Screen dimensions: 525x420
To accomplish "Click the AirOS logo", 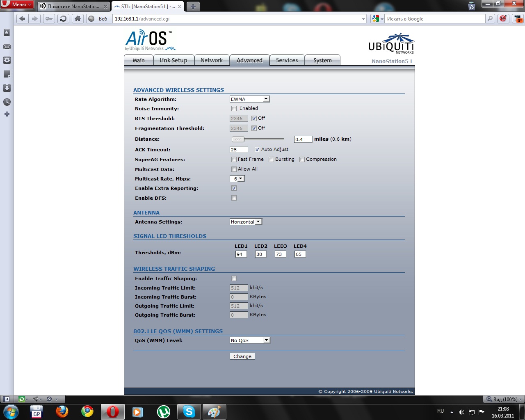I will (x=150, y=40).
